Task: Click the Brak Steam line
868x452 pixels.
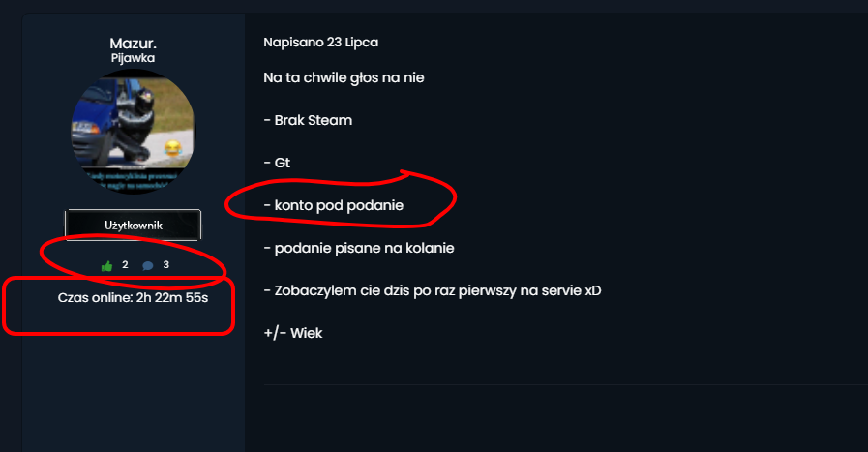Action: point(308,120)
